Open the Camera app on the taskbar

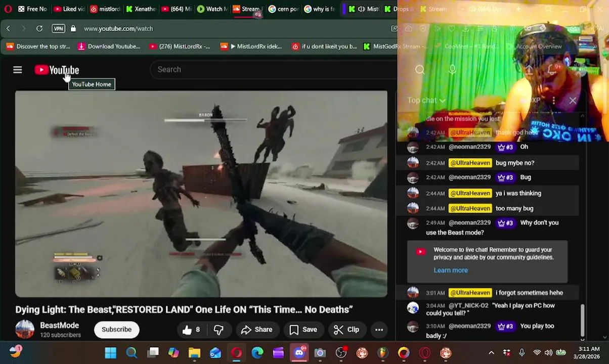pos(320,352)
